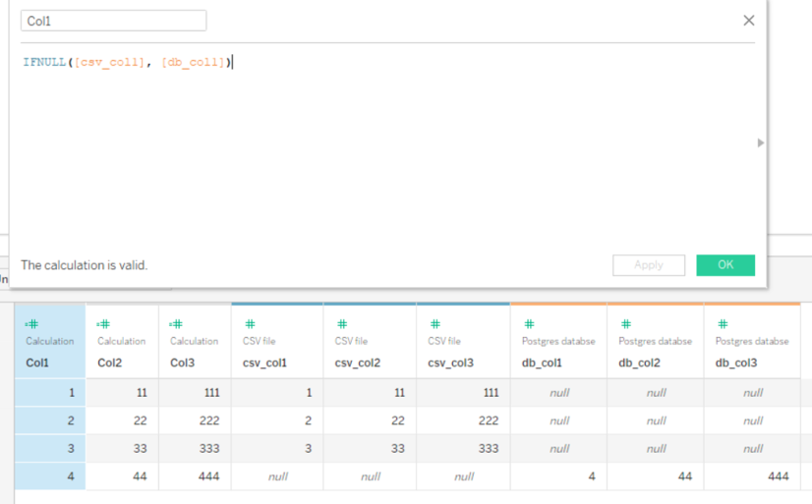Click the calculation type icon above Col3

[x=176, y=324]
